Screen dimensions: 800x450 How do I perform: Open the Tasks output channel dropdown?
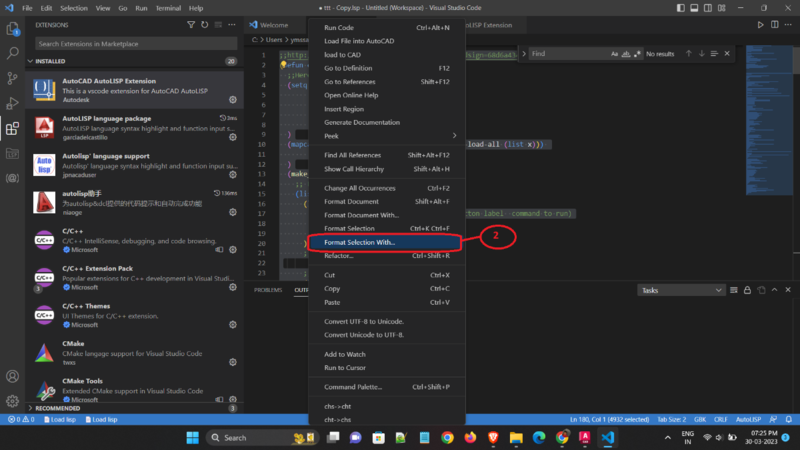[x=681, y=290]
